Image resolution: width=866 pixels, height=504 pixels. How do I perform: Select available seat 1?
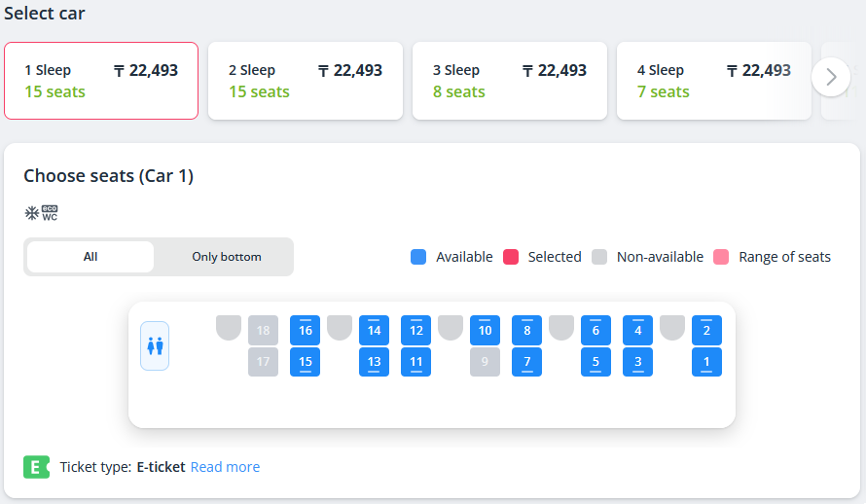tap(706, 362)
